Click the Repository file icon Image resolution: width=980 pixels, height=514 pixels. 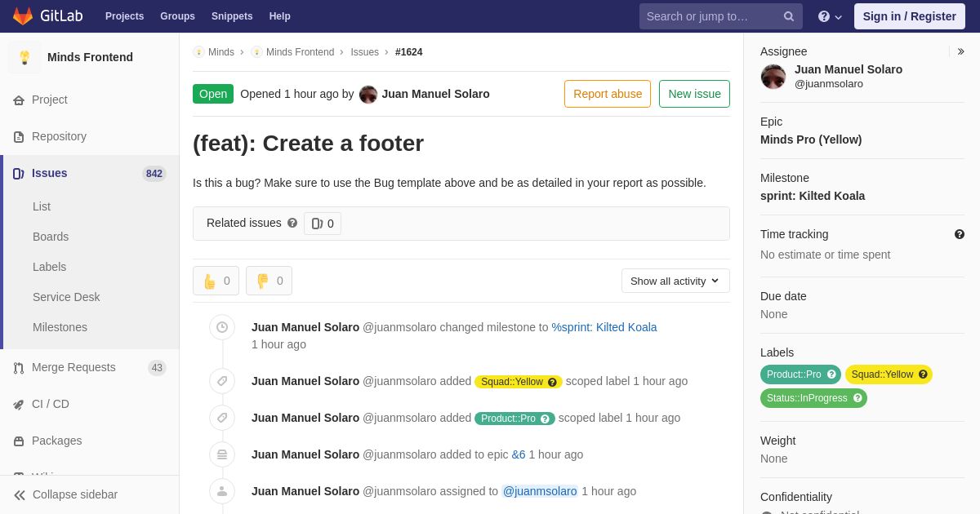19,136
